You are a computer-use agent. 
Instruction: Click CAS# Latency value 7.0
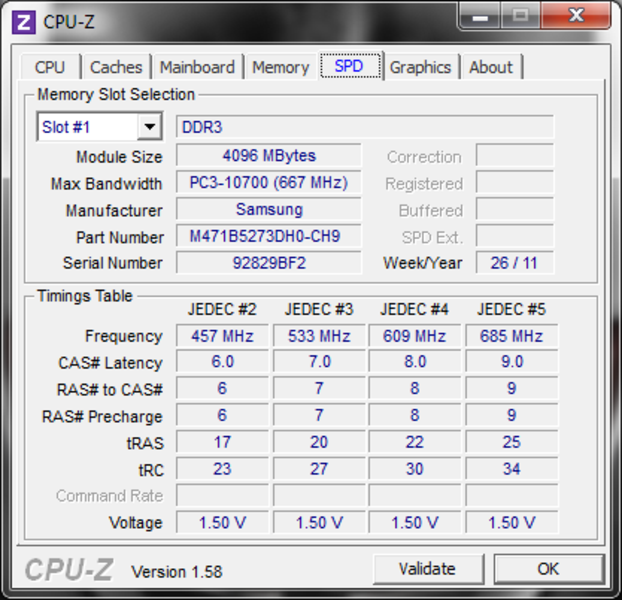(319, 362)
